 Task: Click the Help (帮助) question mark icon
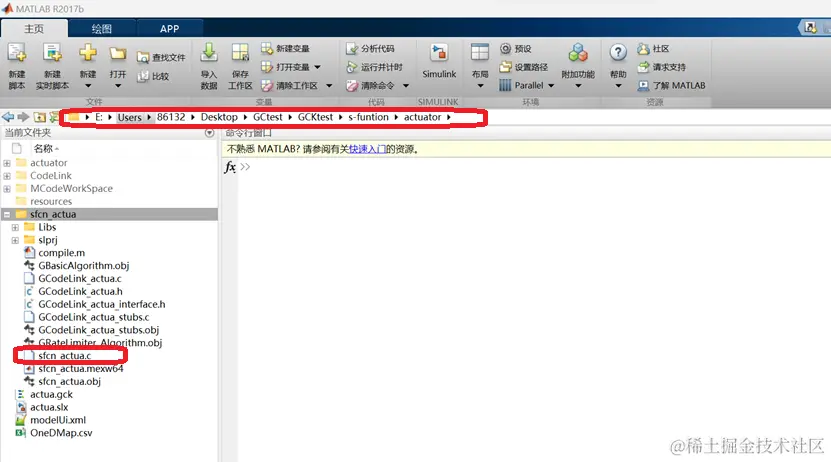618,52
